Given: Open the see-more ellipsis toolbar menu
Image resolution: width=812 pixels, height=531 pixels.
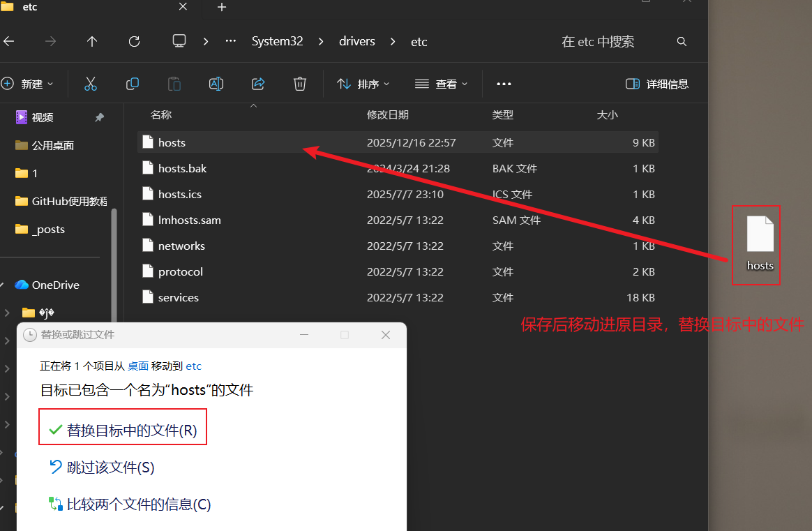Looking at the screenshot, I should (x=504, y=83).
